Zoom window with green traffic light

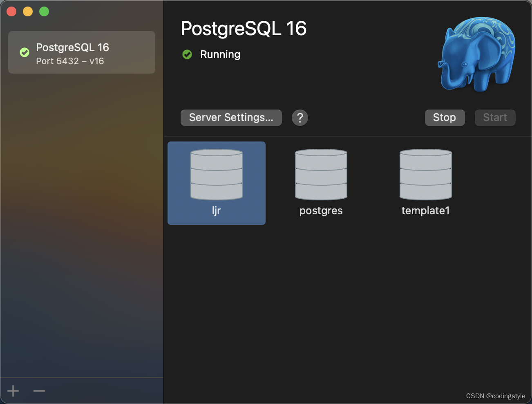(x=44, y=11)
